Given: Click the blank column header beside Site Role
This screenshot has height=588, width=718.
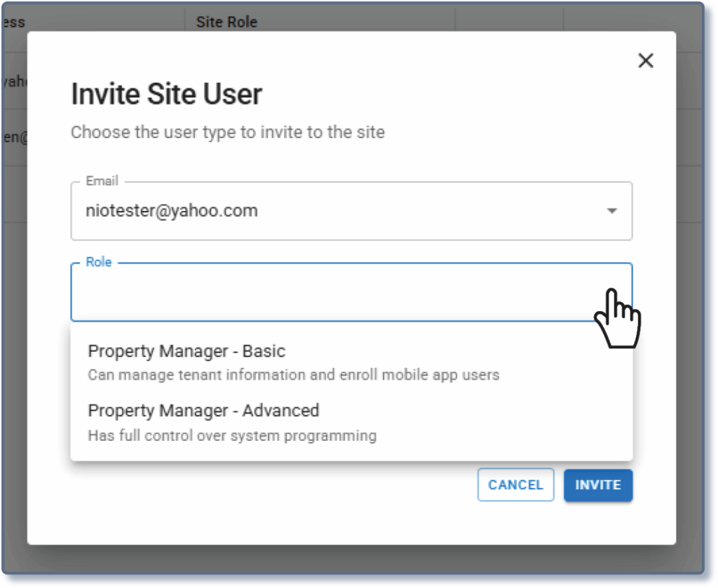Looking at the screenshot, I should [508, 22].
